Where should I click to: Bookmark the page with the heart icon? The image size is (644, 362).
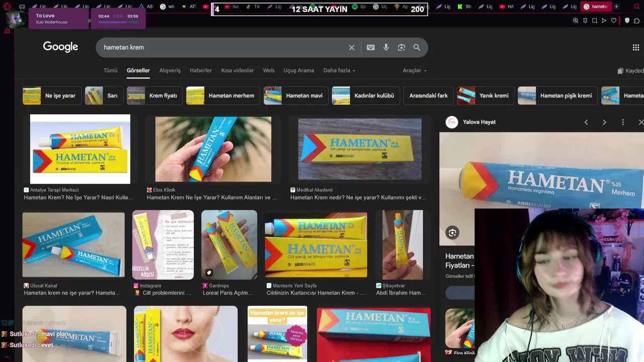click(614, 21)
